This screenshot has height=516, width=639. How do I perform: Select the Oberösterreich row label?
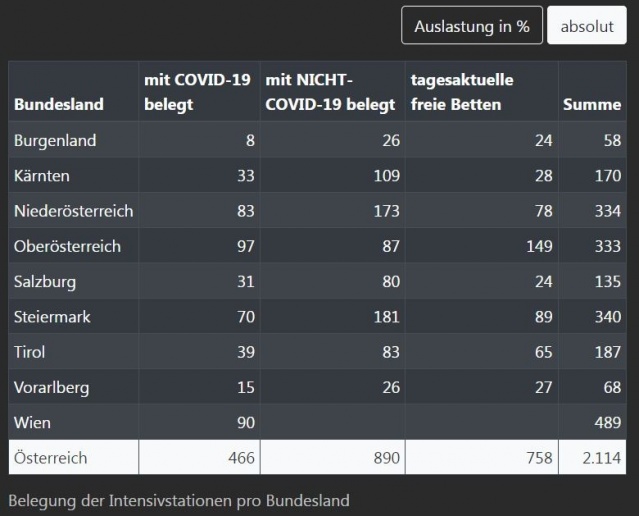click(x=67, y=246)
